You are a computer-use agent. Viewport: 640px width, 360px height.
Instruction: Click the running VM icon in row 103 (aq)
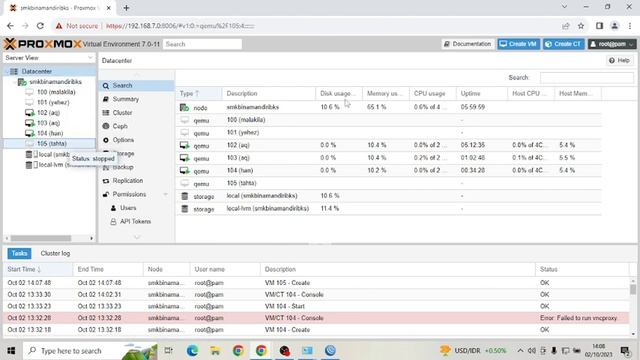(184, 158)
